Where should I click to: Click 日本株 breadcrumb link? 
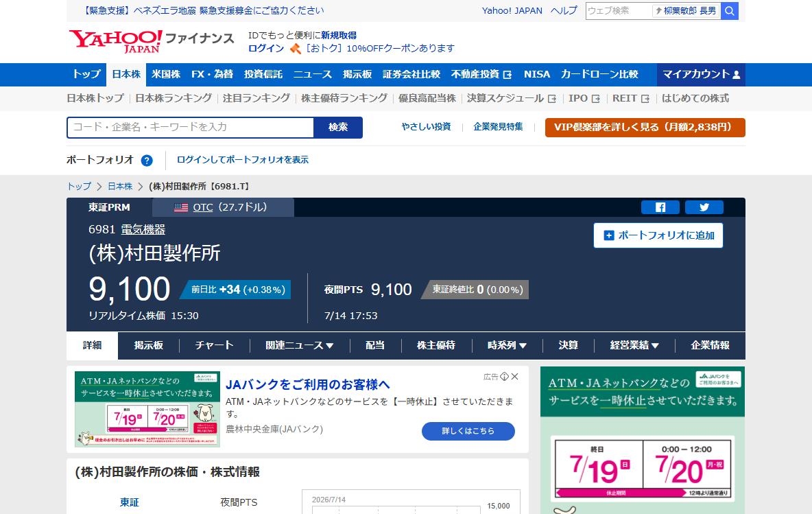(120, 187)
